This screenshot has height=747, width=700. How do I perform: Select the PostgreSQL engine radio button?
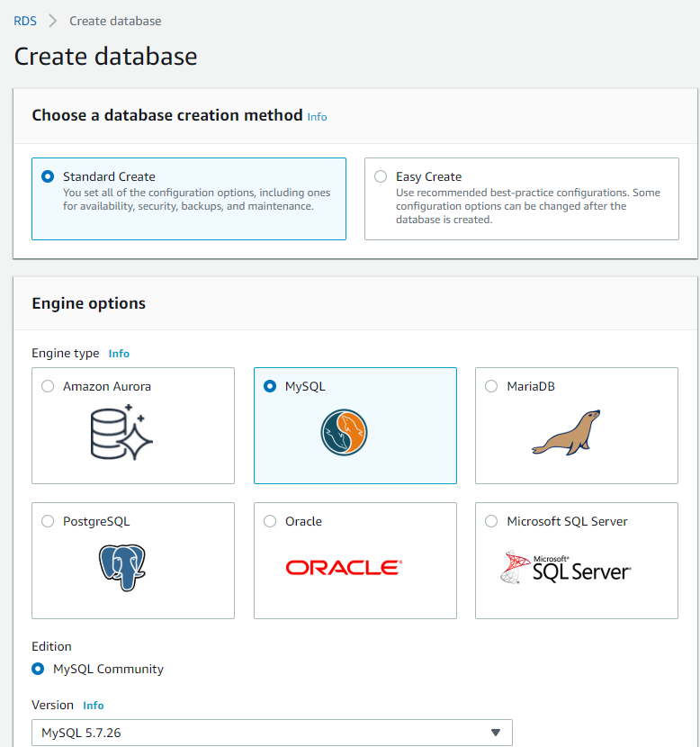coord(48,520)
